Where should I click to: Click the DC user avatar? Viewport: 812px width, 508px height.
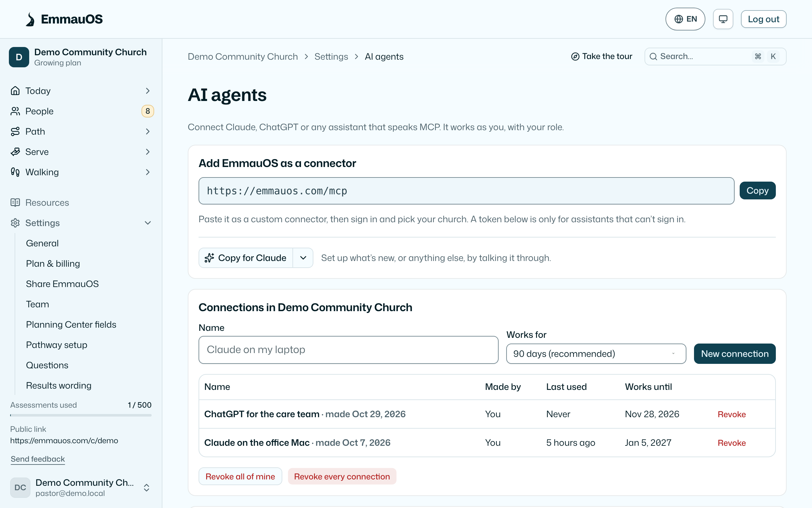[x=20, y=487]
